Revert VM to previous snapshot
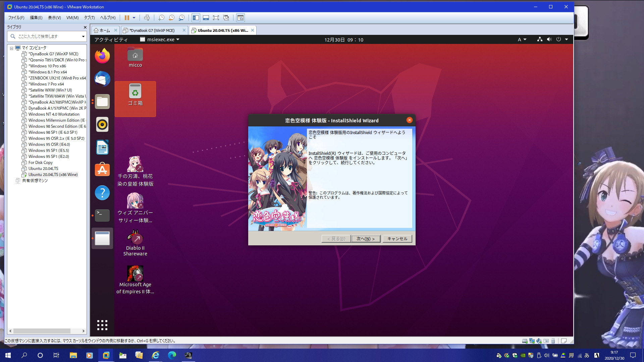Image resolution: width=644 pixels, height=362 pixels. [x=171, y=18]
